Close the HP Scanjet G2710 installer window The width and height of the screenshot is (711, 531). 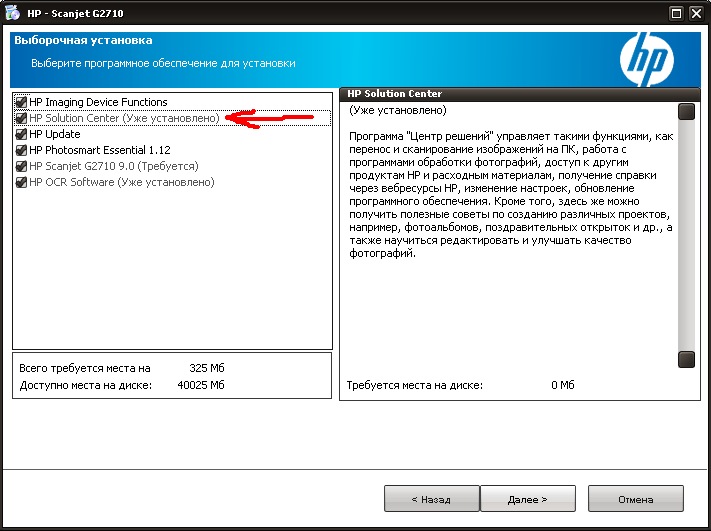click(x=696, y=13)
